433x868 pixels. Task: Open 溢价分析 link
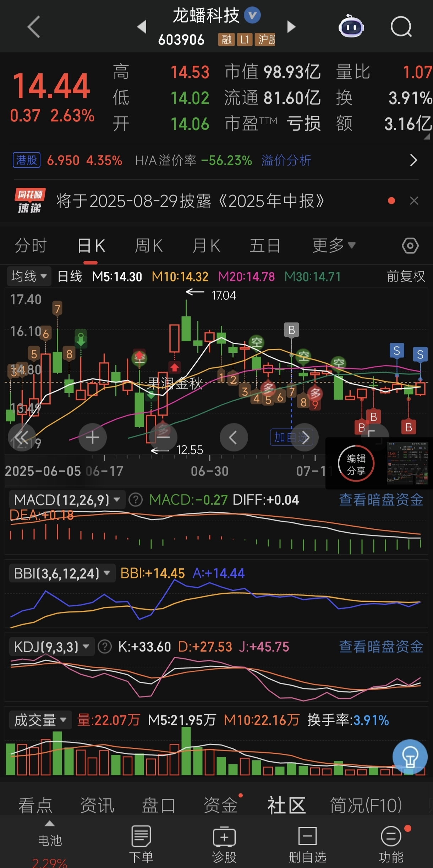point(286,160)
